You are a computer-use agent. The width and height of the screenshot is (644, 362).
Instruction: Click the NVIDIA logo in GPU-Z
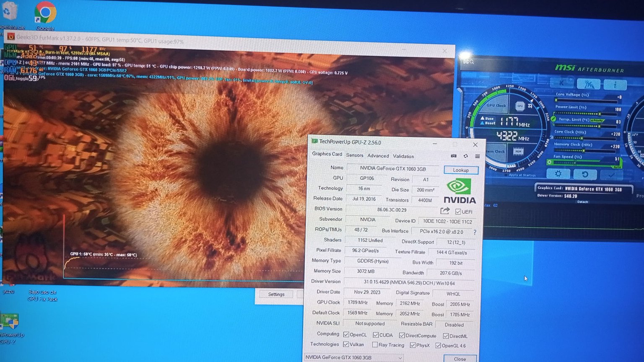tap(460, 191)
